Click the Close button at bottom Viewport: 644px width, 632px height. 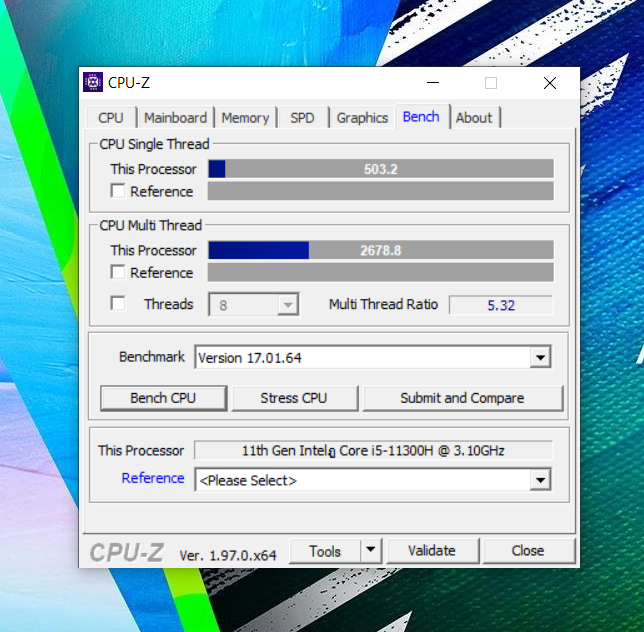click(528, 551)
